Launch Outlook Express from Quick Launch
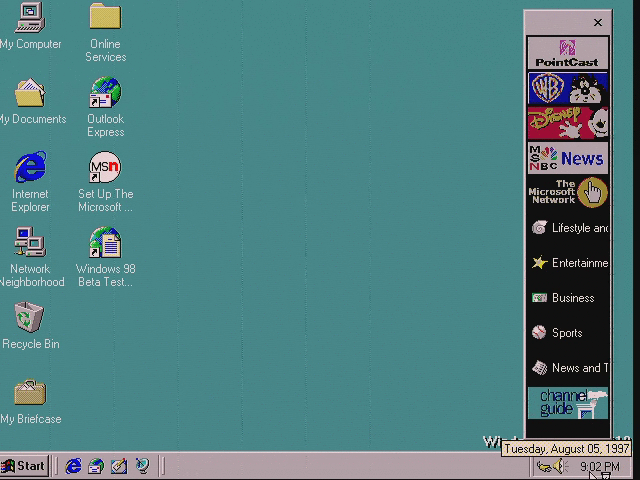Image resolution: width=640 pixels, height=480 pixels. [x=96, y=466]
